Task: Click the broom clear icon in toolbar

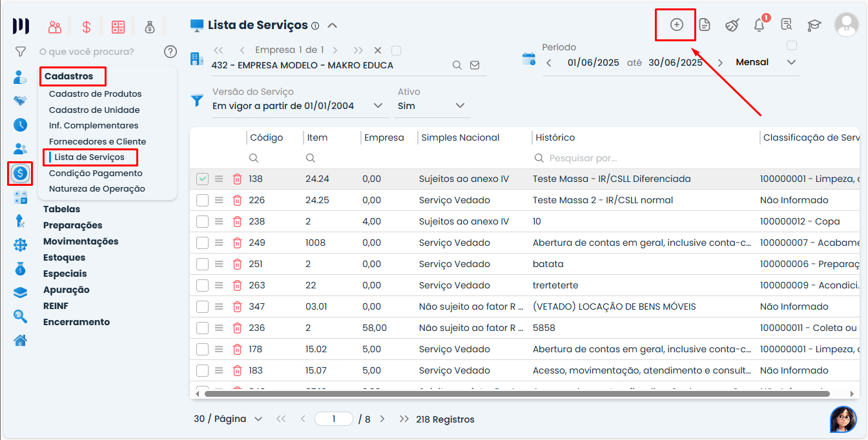Action: click(732, 25)
